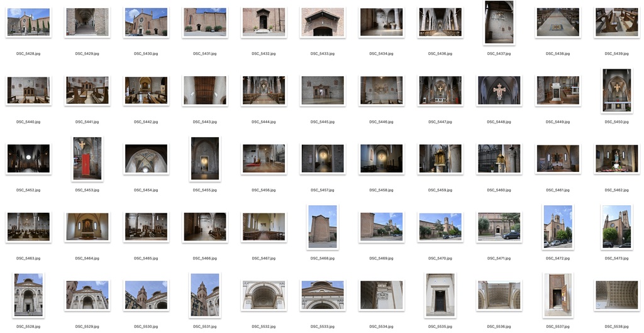Select the DSC_5530.jpg bell tower thumbnail

tap(146, 295)
